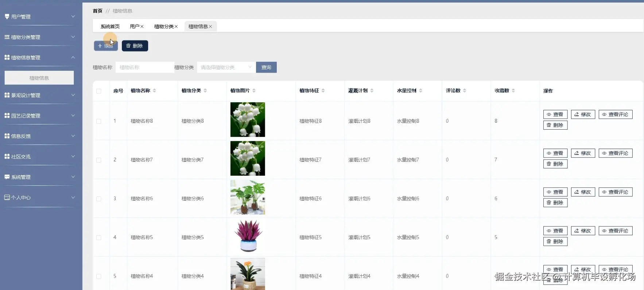Check the row for 植物名称8
The height and width of the screenshot is (290, 644).
(99, 121)
